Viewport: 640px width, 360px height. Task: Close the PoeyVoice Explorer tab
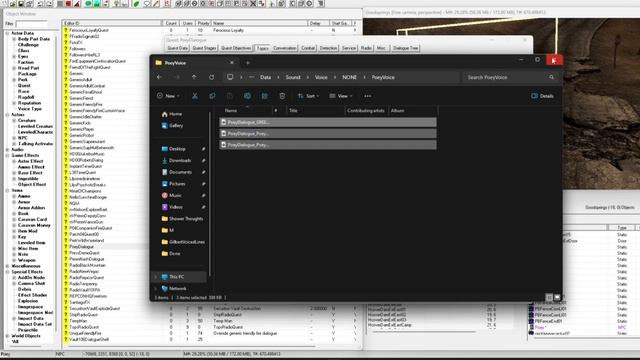pos(232,63)
